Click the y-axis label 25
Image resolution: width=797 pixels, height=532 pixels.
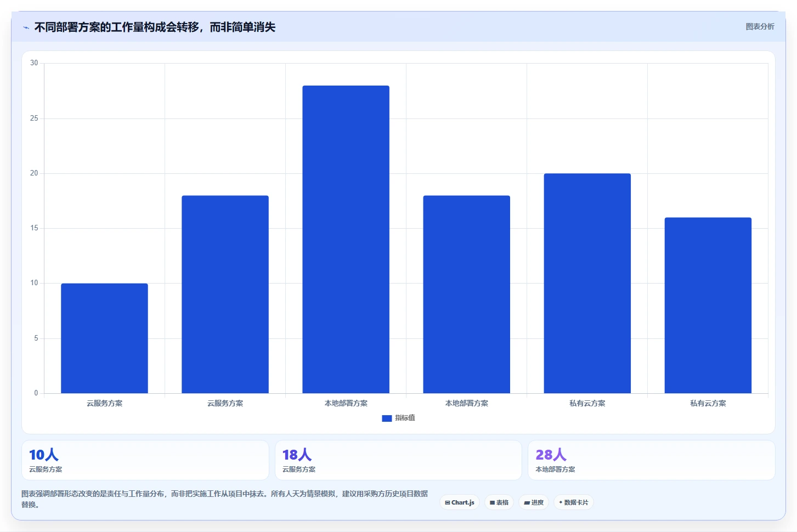[x=34, y=118]
